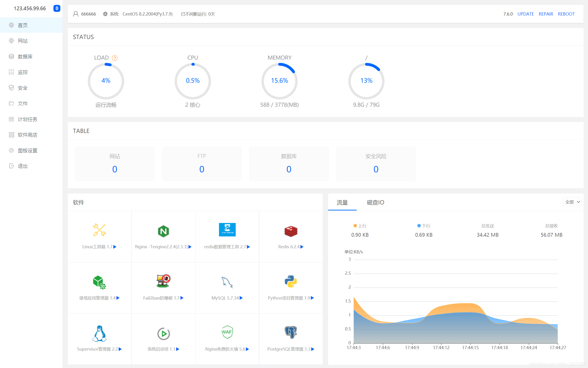Click the 软件商店 grid icon in sidebar
The image size is (588, 368).
pos(11,135)
